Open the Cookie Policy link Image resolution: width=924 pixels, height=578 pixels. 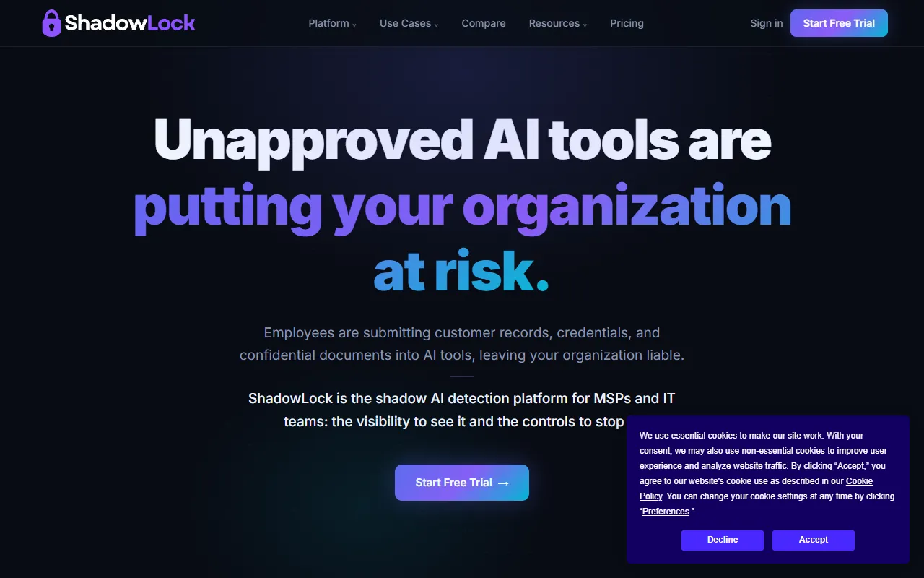click(756, 488)
